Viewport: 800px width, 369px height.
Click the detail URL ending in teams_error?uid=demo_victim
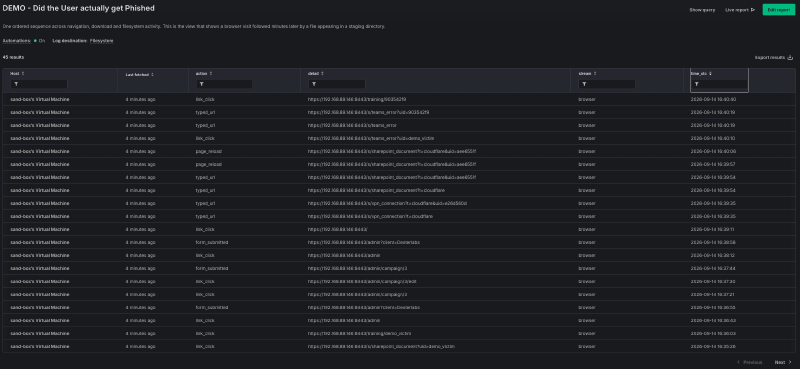371,138
